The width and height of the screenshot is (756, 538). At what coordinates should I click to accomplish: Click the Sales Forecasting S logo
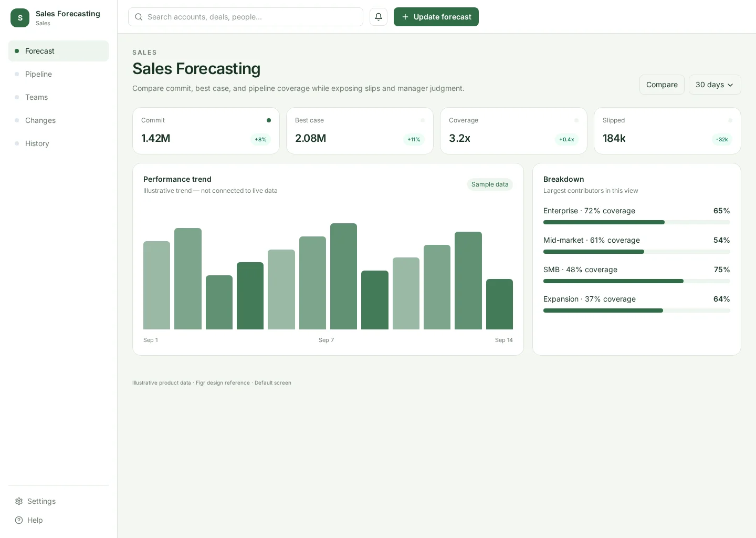point(20,18)
